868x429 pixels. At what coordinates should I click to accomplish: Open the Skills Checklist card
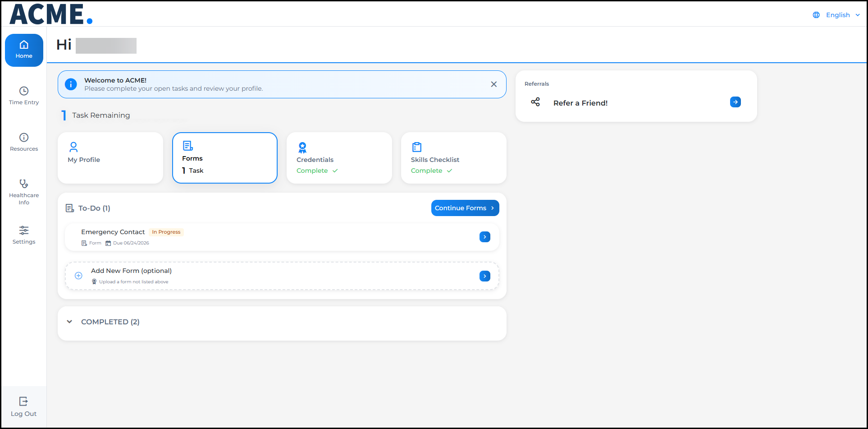point(454,158)
